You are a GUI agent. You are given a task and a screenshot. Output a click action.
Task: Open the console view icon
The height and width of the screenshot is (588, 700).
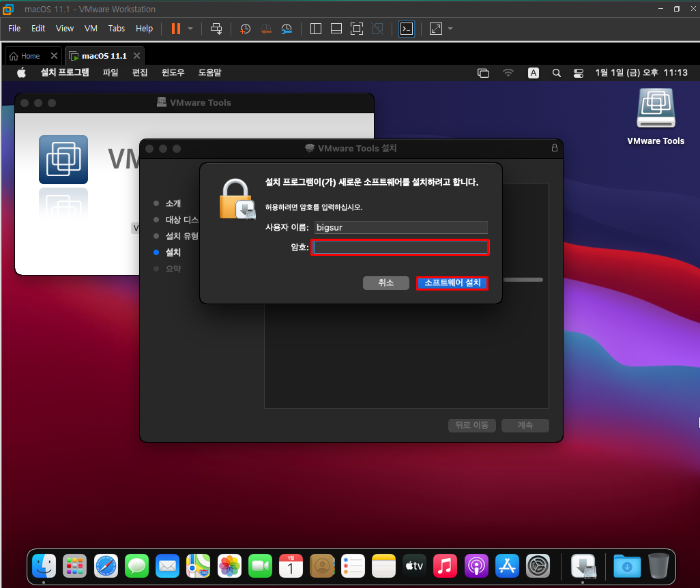[x=406, y=29]
